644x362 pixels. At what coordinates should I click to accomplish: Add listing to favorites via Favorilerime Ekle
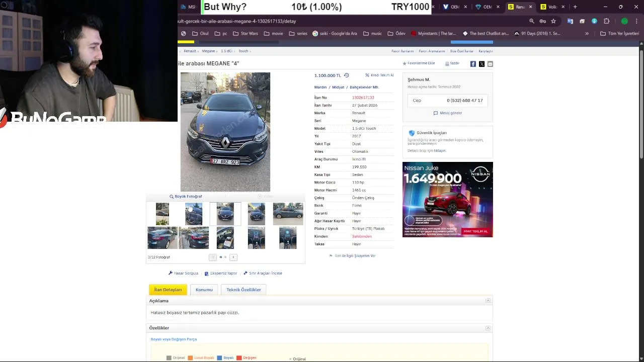pyautogui.click(x=419, y=63)
